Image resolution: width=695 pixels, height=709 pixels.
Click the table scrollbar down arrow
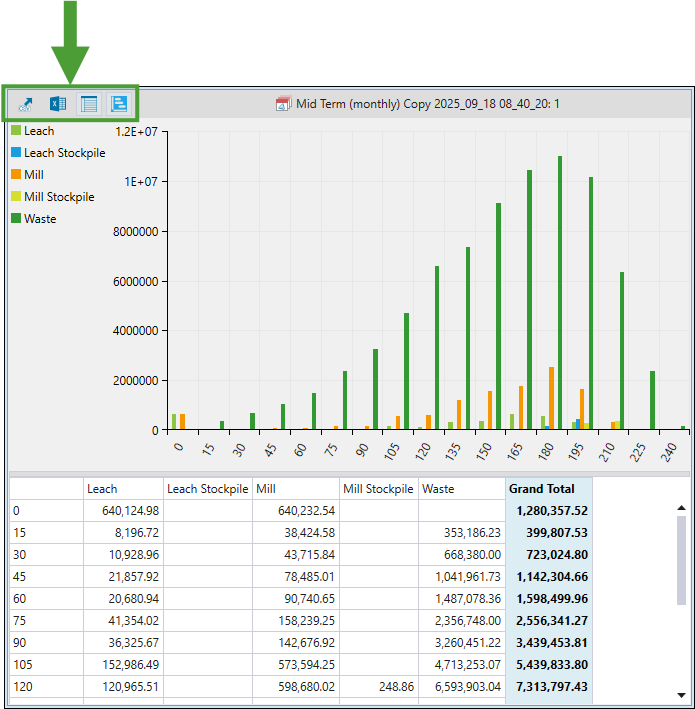tap(682, 694)
